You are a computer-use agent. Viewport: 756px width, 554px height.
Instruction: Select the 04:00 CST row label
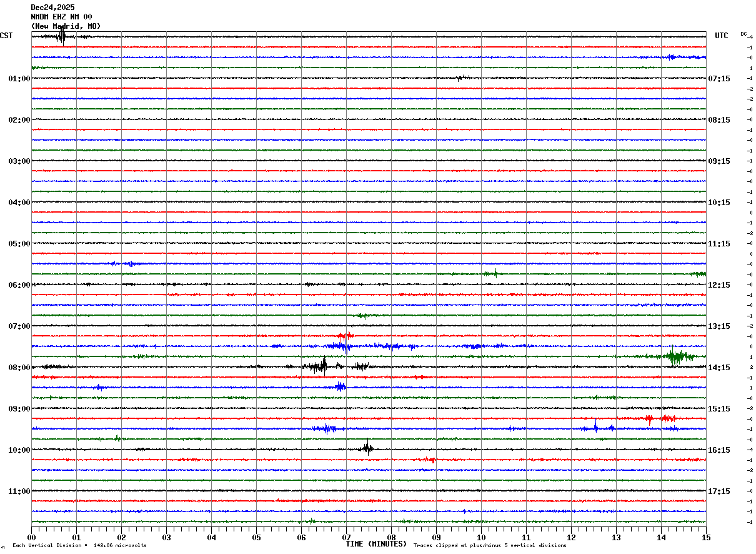(19, 203)
